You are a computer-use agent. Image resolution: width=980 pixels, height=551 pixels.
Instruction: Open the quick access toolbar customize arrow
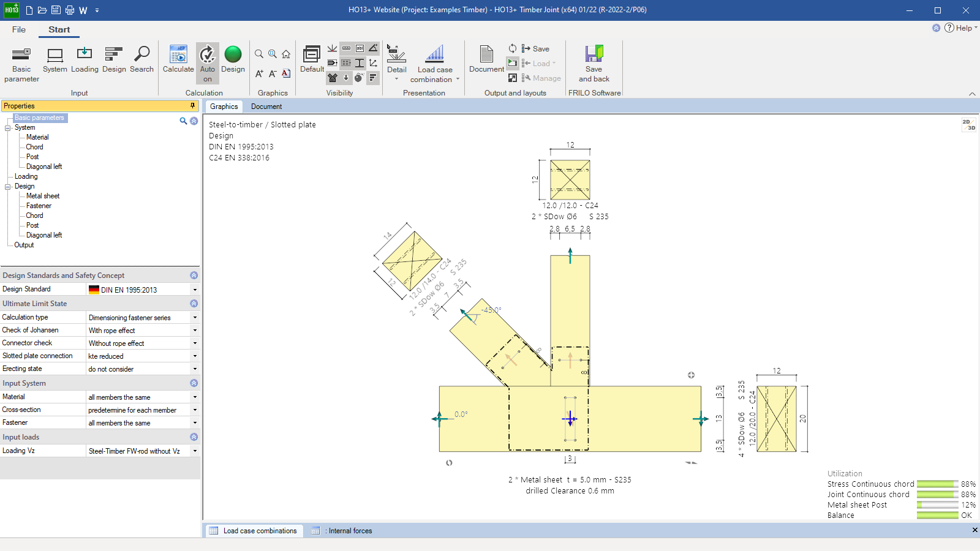tap(97, 10)
